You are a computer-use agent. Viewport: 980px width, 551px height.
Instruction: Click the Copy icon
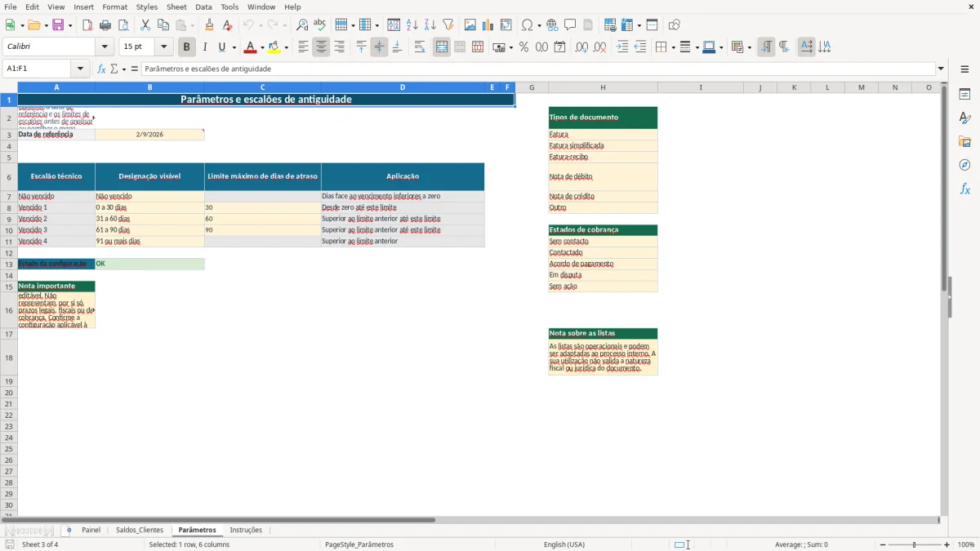163,25
